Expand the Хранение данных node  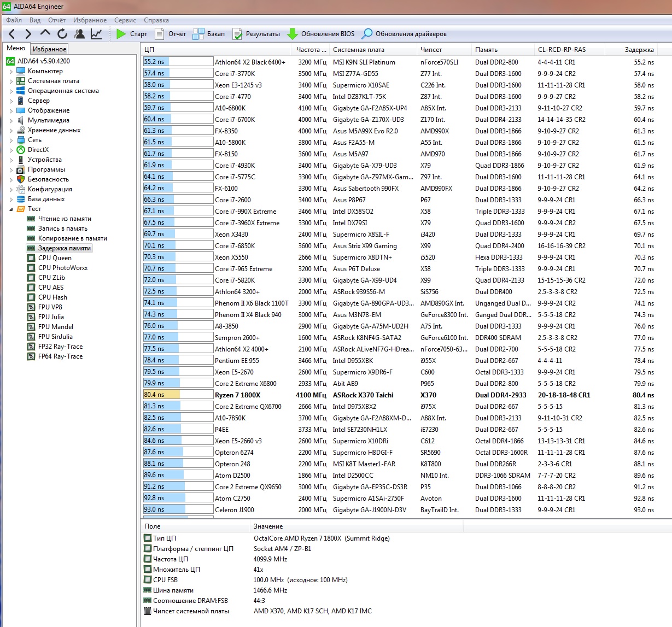pyautogui.click(x=11, y=130)
